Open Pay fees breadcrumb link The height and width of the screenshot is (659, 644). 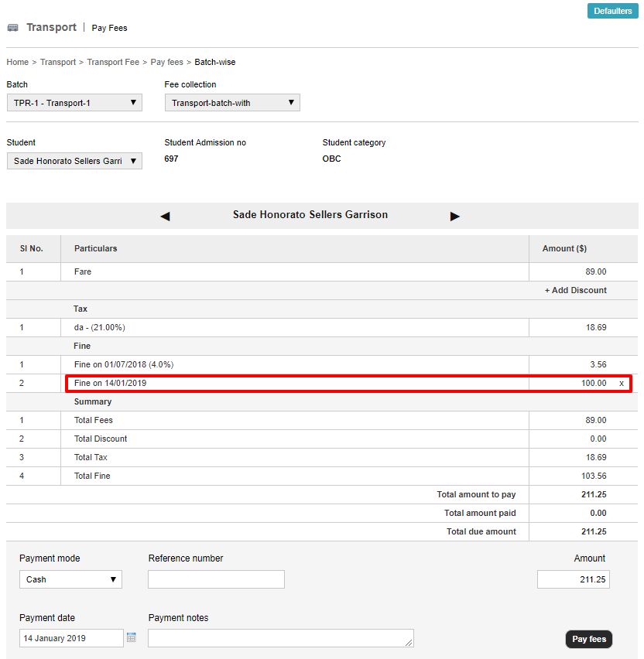(x=167, y=62)
